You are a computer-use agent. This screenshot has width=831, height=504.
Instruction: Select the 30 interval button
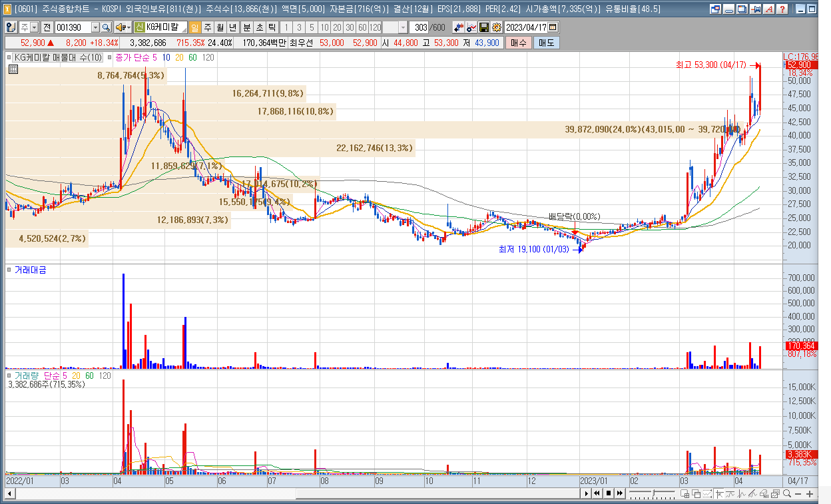point(350,27)
